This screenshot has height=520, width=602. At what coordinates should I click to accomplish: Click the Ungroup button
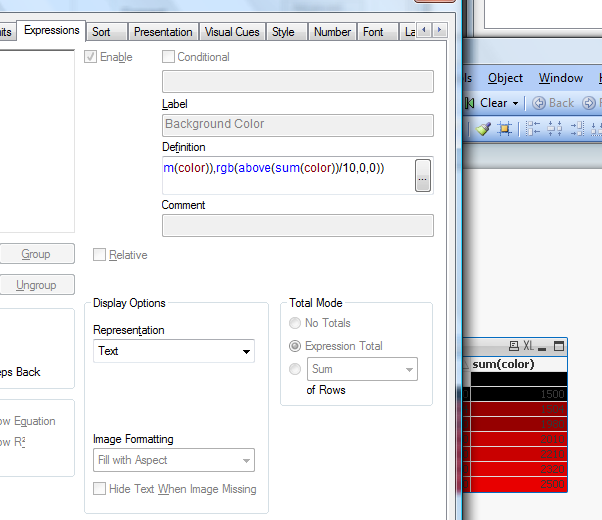(x=37, y=285)
